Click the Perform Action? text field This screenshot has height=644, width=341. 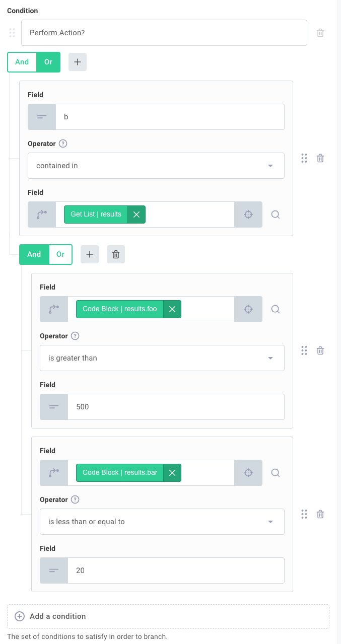[x=164, y=32]
